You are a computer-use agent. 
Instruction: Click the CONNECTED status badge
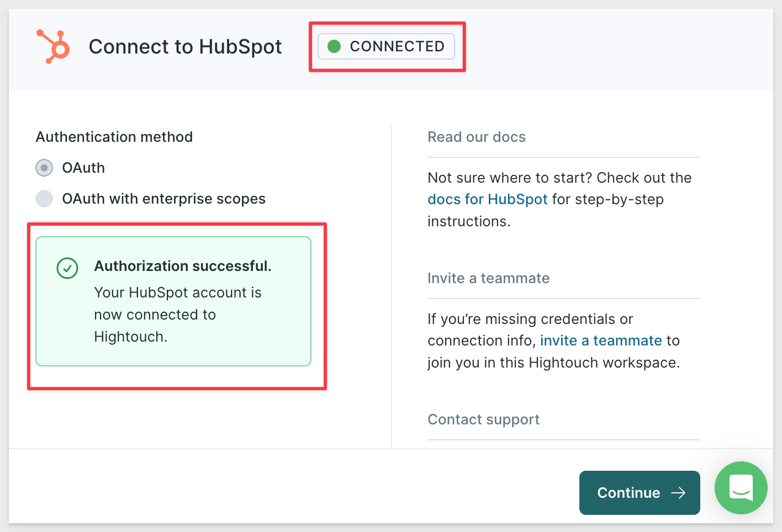click(387, 46)
